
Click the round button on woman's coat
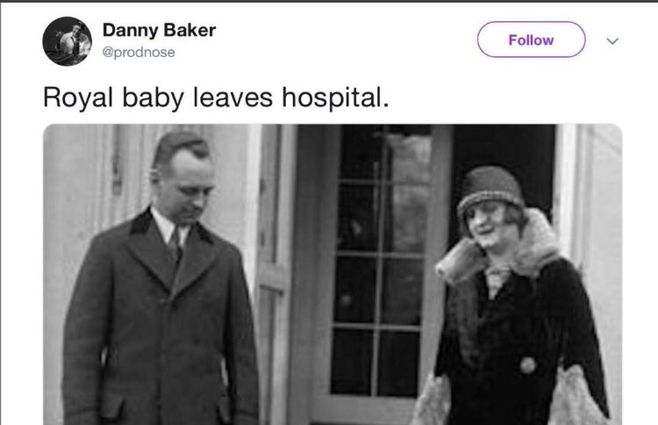pos(527,364)
